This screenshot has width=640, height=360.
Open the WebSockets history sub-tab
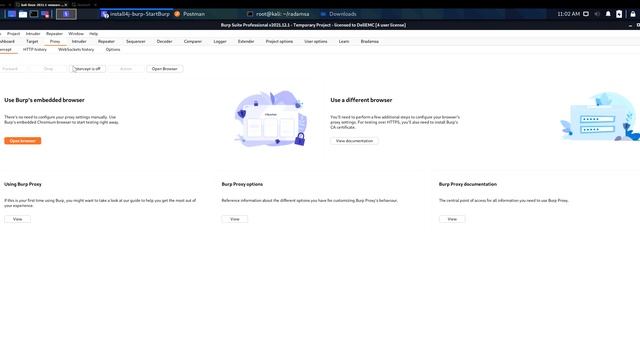pyautogui.click(x=76, y=49)
